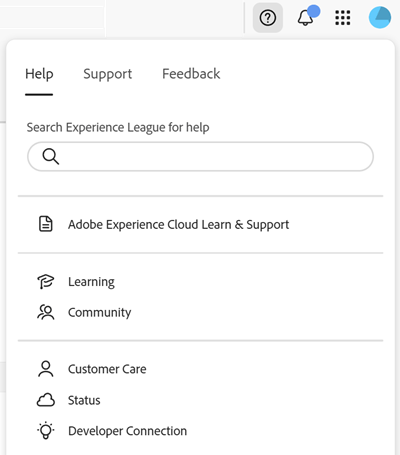Click the user profile avatar

pos(380,18)
